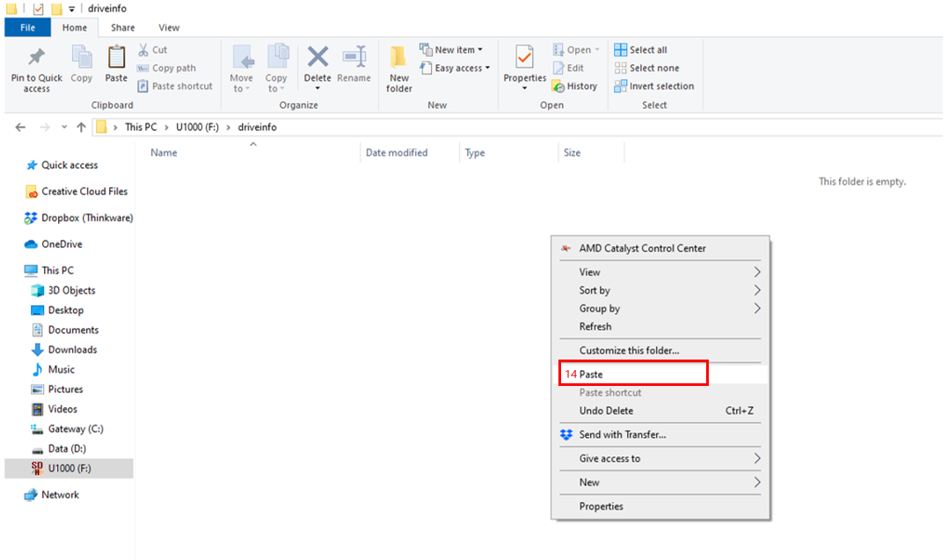Click Refresh in the context menu
The image size is (948, 560).
(660, 327)
